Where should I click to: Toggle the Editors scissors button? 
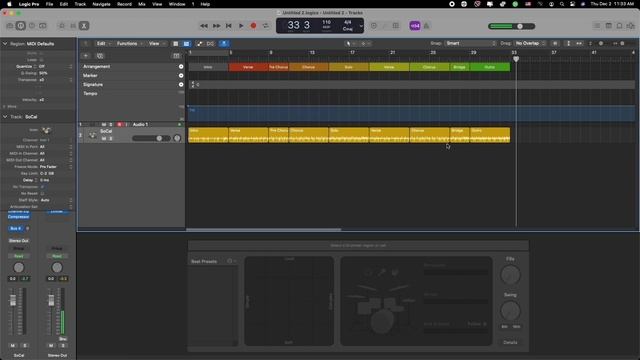(x=84, y=26)
